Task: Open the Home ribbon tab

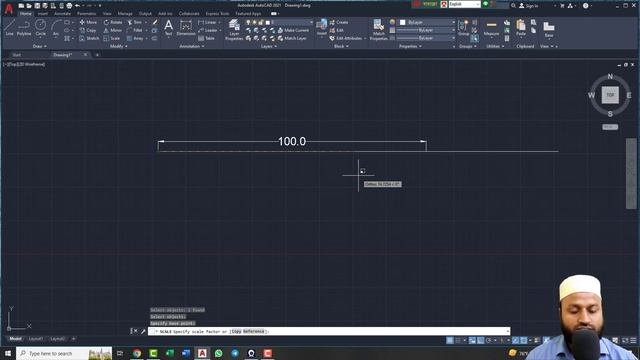Action: point(25,13)
